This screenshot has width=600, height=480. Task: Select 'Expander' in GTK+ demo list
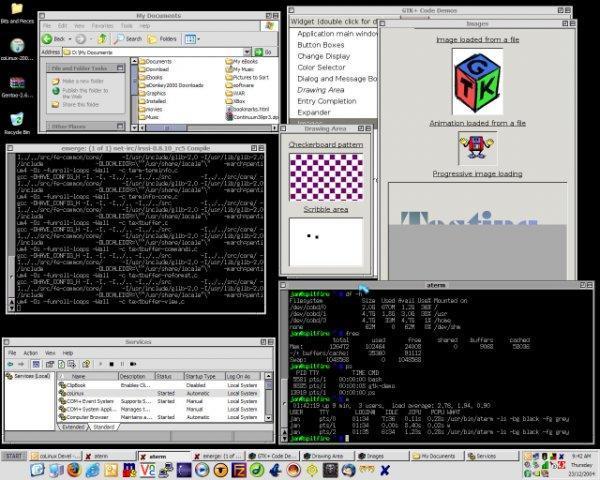(313, 112)
